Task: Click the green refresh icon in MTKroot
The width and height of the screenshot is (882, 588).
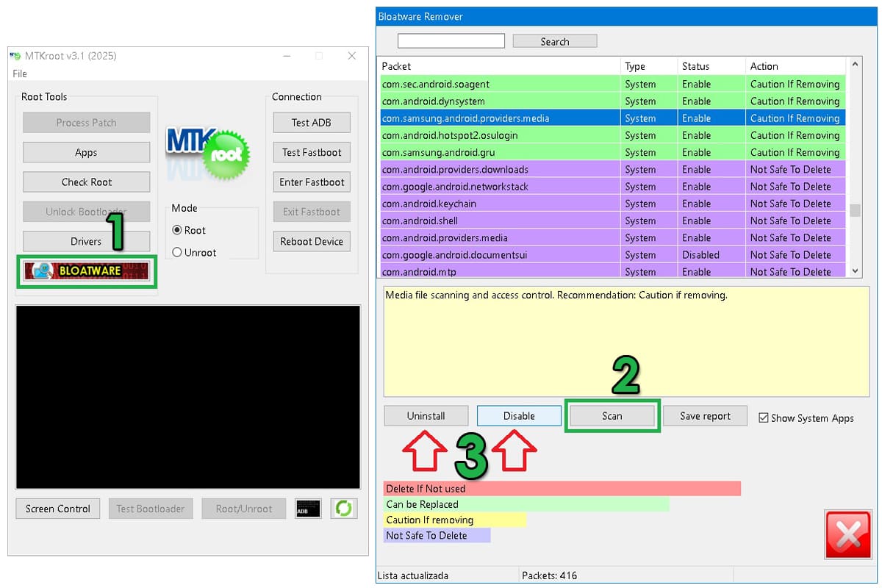Action: coord(343,509)
